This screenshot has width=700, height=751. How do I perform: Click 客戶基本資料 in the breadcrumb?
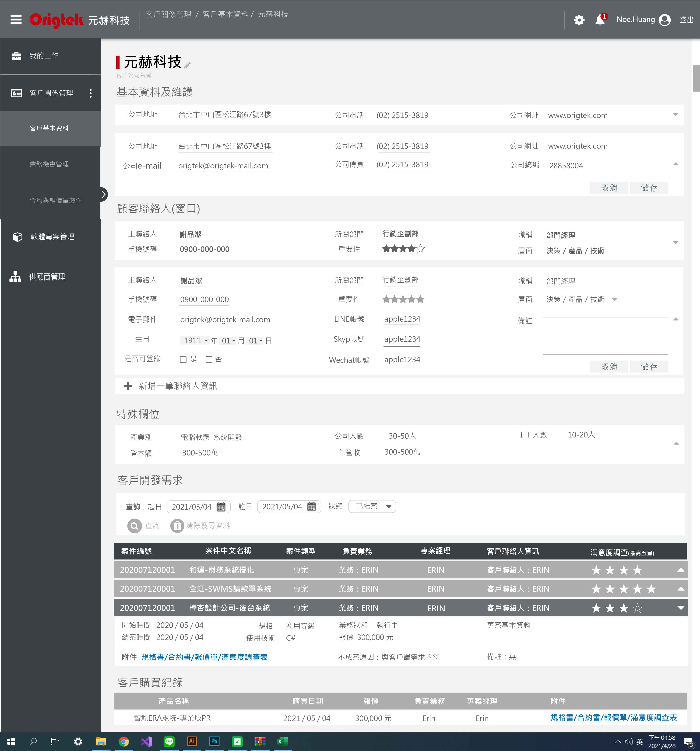(225, 14)
